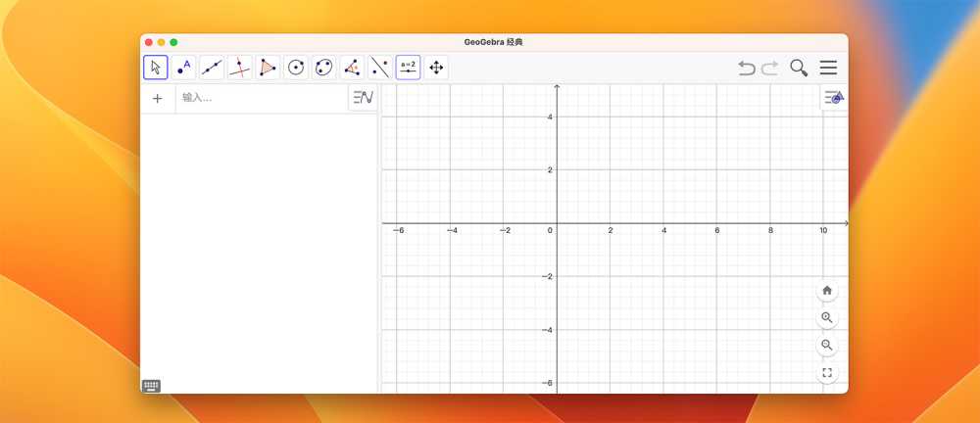Click the x-axis label 8

coord(770,230)
